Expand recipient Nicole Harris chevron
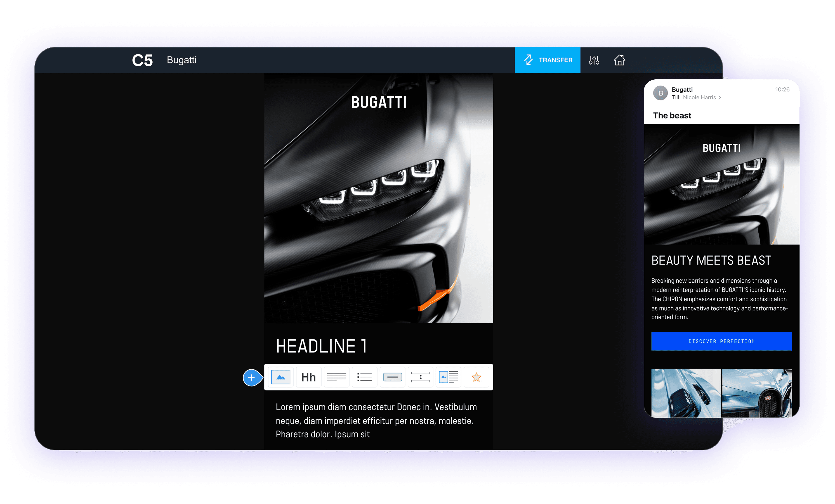The width and height of the screenshot is (835, 504). point(720,98)
